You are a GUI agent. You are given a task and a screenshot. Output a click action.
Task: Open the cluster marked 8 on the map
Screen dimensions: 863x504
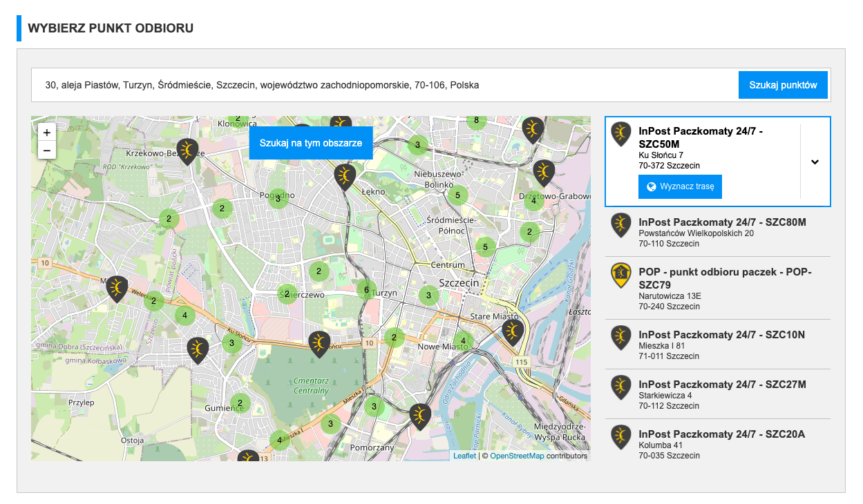tap(475, 121)
